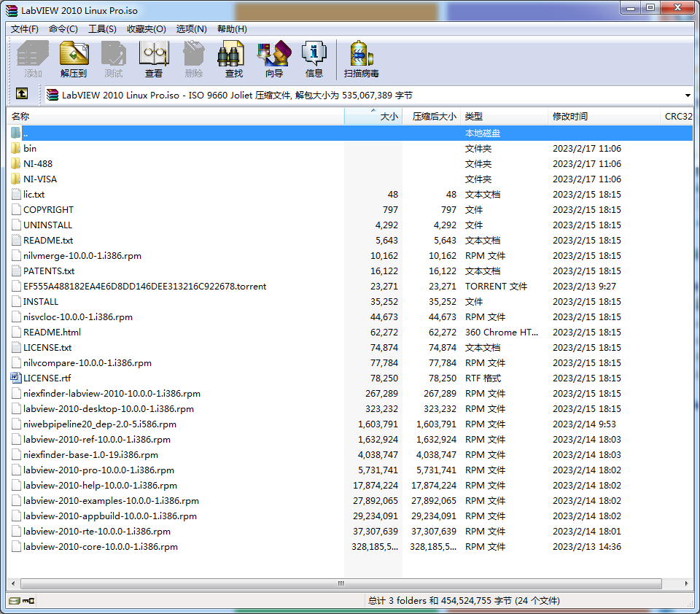The image size is (700, 614).
Task: Select labview-2010-examples-10.0.0-1.i386.rpm file
Action: [x=111, y=500]
